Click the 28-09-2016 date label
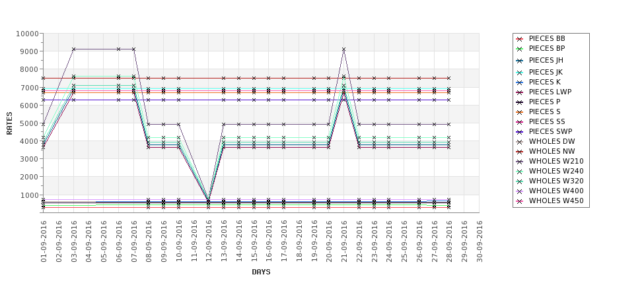 coord(449,241)
